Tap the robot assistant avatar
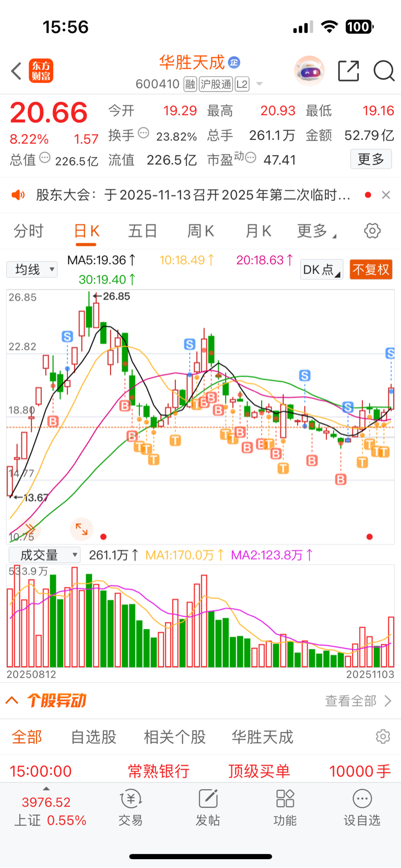The width and height of the screenshot is (401, 868). click(309, 70)
